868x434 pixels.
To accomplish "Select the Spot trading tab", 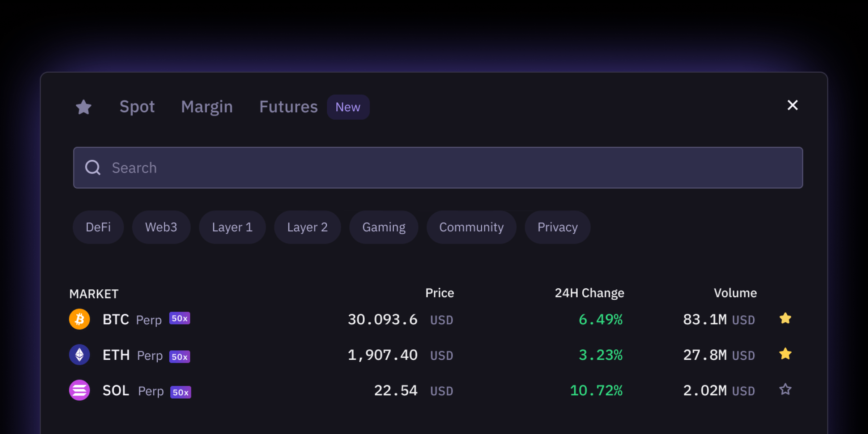I will (137, 106).
